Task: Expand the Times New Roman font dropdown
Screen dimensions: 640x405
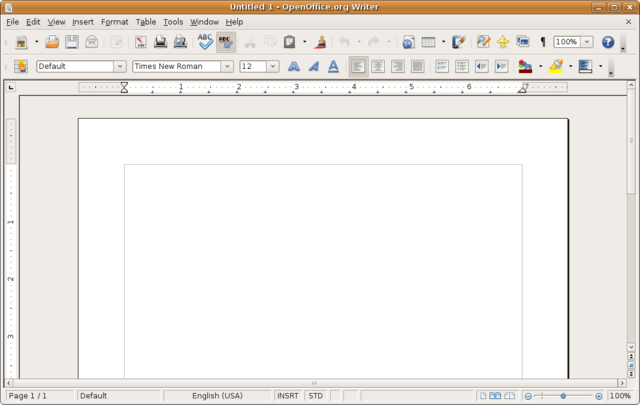Action: point(227,67)
